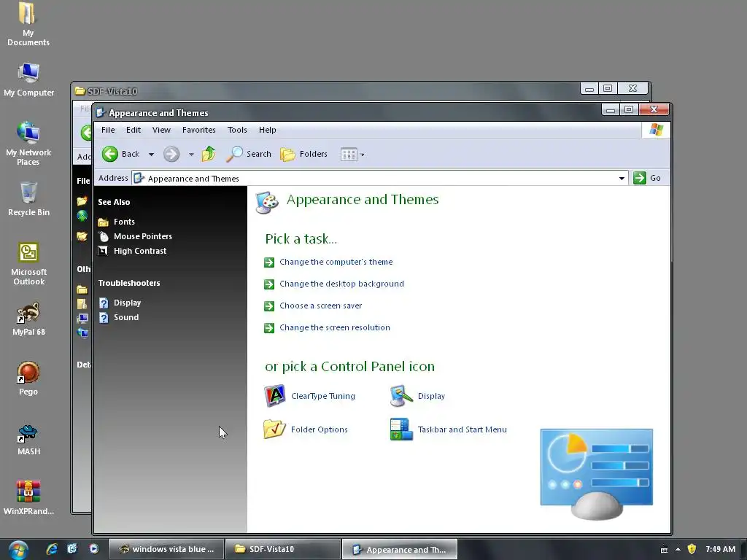Switch to windows vista blue taskbar button
Viewport: 747px width, 560px height.
[x=166, y=549]
